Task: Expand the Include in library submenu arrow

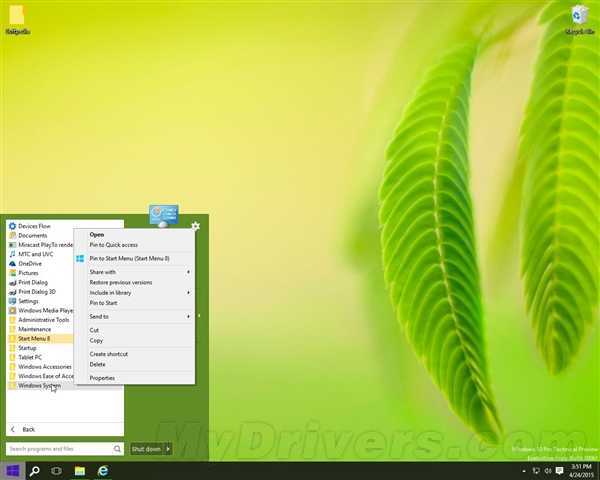Action: [188, 293]
